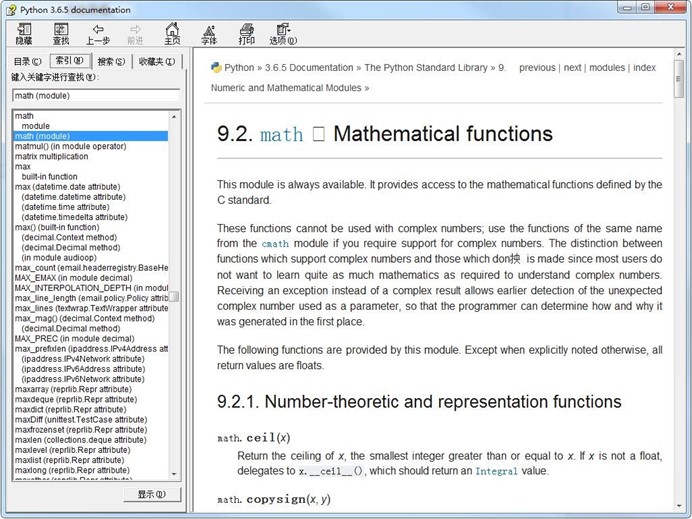Go back with the 上一步 icon
Screen dimensions: 692x519
click(98, 34)
